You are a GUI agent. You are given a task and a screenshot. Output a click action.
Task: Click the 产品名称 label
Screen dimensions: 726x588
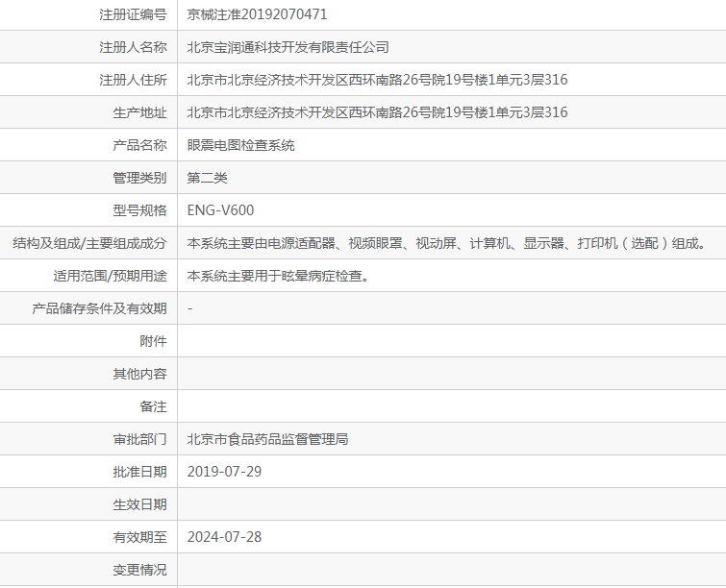139,145
